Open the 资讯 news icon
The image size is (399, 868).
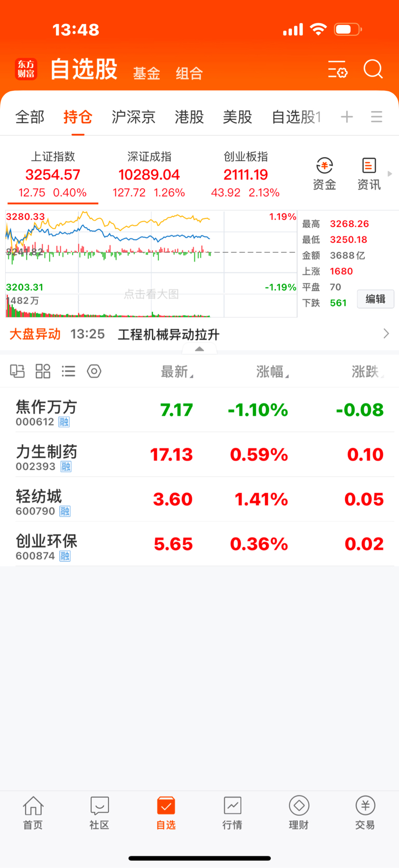tap(369, 174)
